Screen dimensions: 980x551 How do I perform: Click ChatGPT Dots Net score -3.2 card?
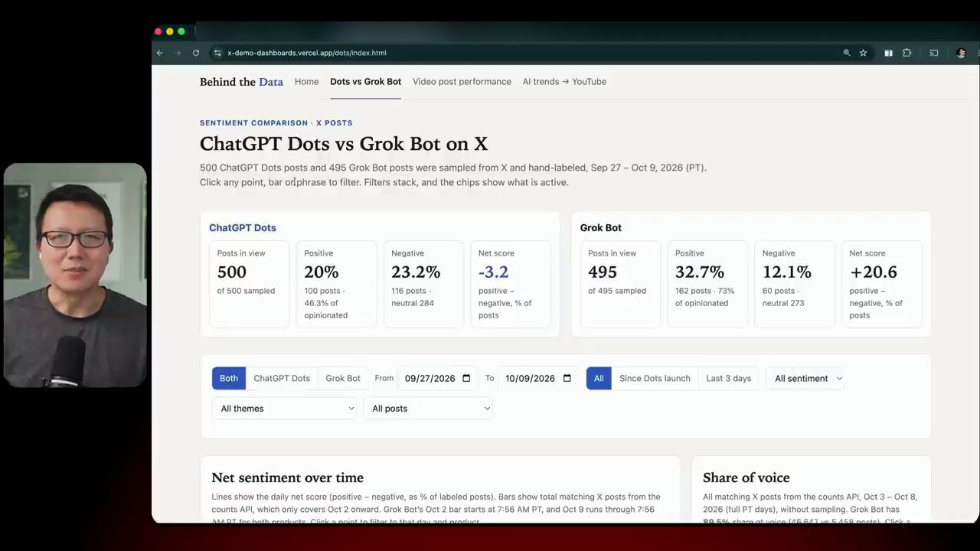511,284
